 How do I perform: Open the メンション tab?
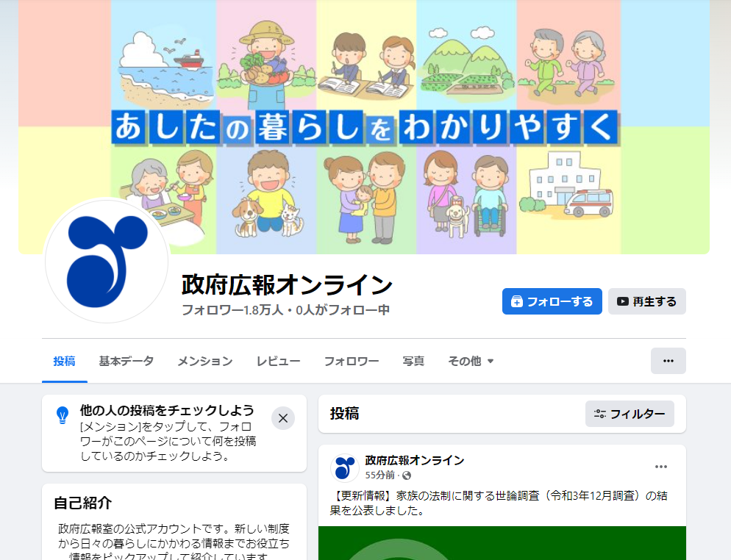205,361
